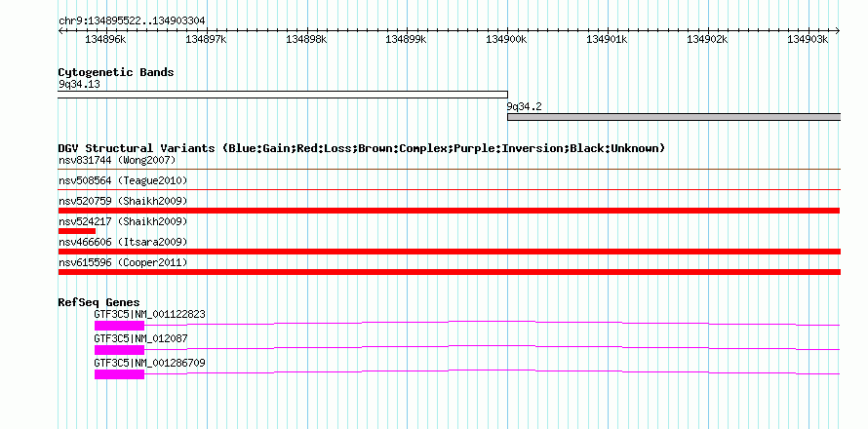The height and width of the screenshot is (429, 868).
Task: Open variant nsv520759 (Shaikh2009) label
Action: (123, 201)
